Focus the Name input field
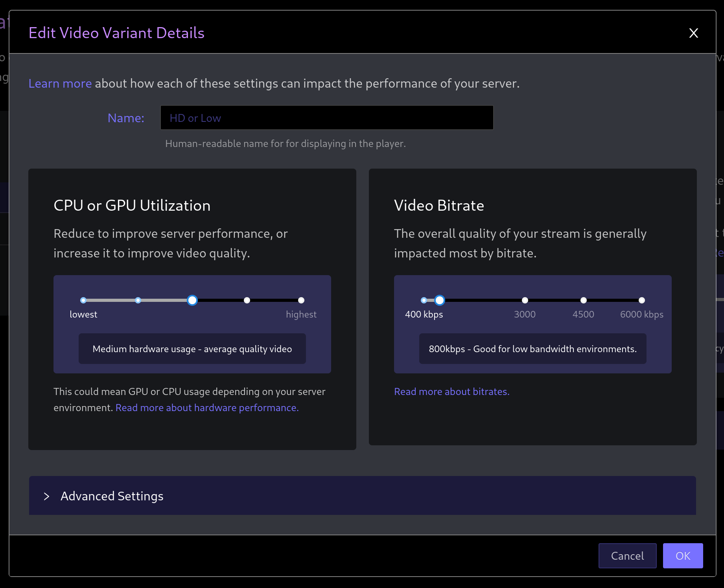This screenshot has width=724, height=588. (326, 118)
